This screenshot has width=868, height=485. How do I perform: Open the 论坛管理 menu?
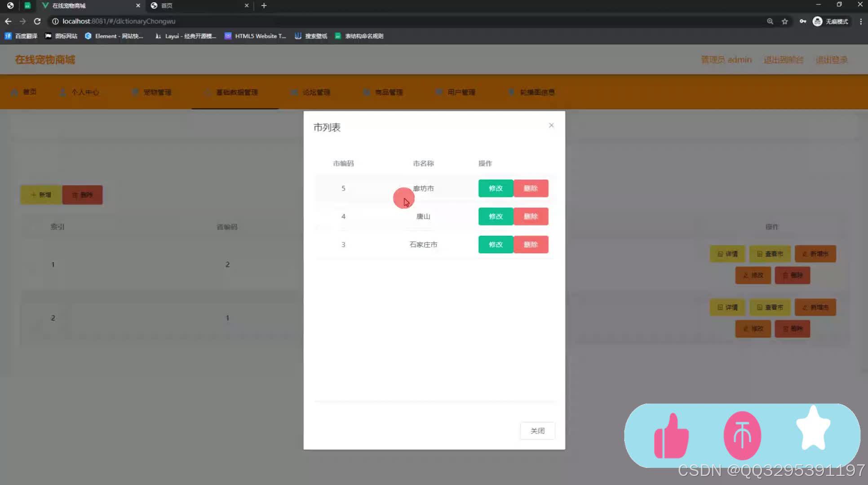(x=311, y=92)
